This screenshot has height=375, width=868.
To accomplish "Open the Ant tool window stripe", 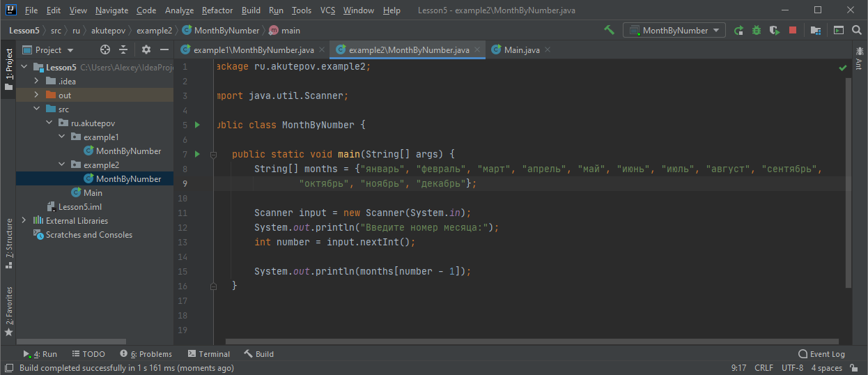I will [x=860, y=59].
